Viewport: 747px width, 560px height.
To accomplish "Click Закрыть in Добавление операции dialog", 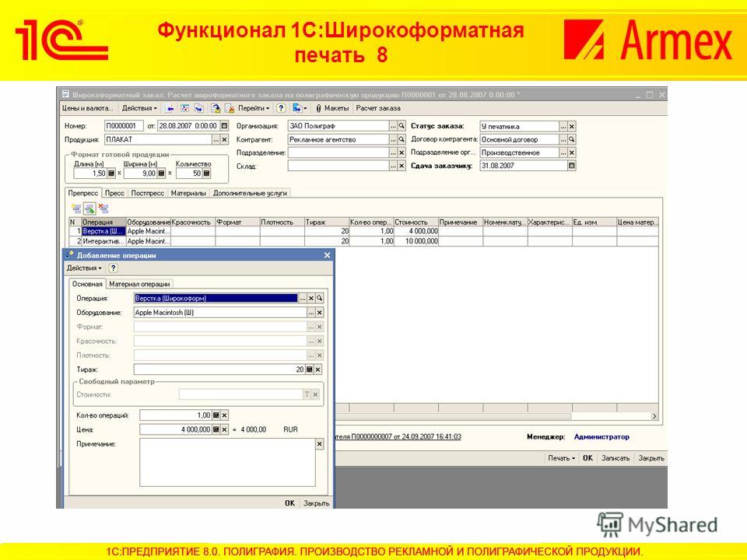I will (x=317, y=503).
